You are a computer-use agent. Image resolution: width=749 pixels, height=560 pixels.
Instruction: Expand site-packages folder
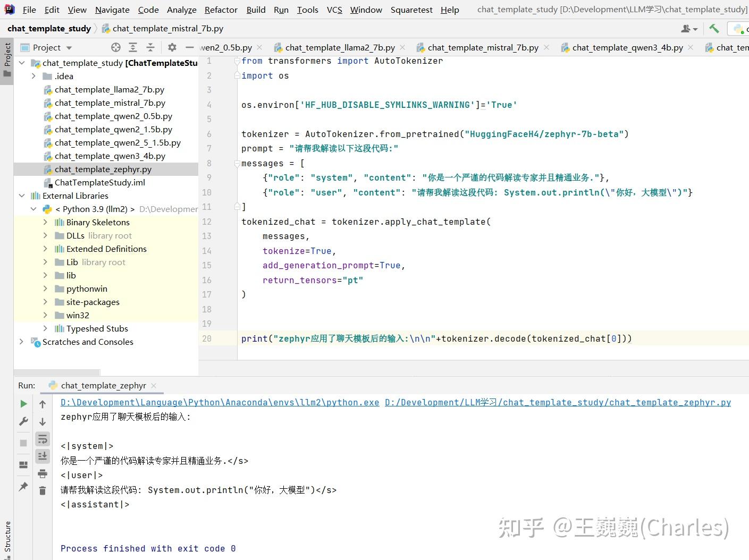point(45,302)
